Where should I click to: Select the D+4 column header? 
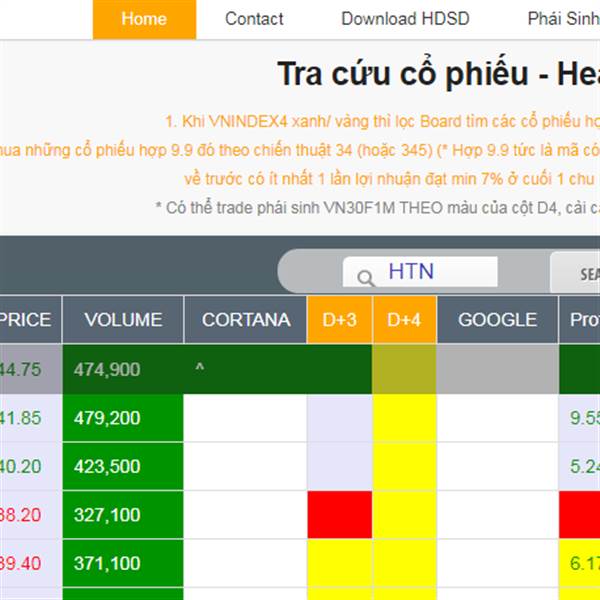[x=404, y=320]
